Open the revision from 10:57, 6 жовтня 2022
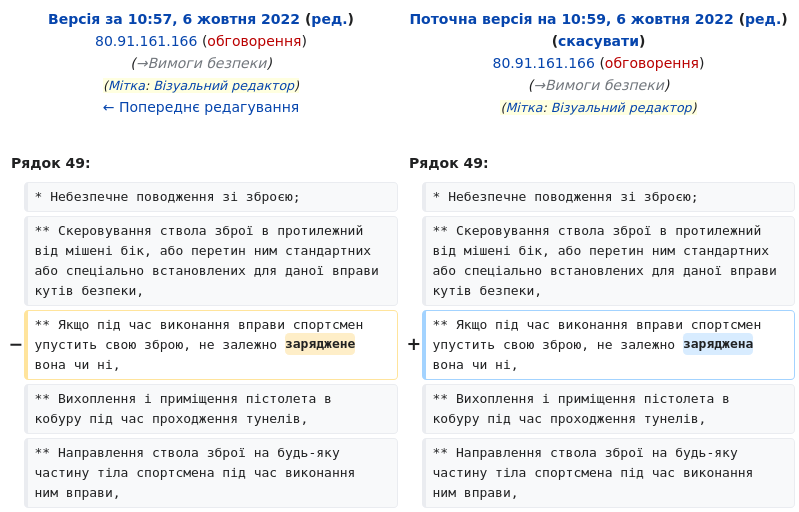 (x=174, y=19)
